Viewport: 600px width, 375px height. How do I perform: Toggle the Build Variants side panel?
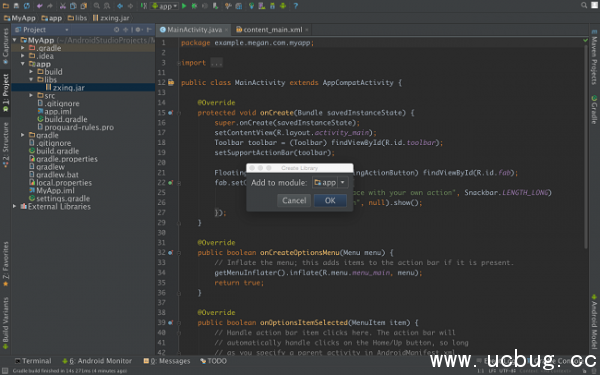click(5, 323)
